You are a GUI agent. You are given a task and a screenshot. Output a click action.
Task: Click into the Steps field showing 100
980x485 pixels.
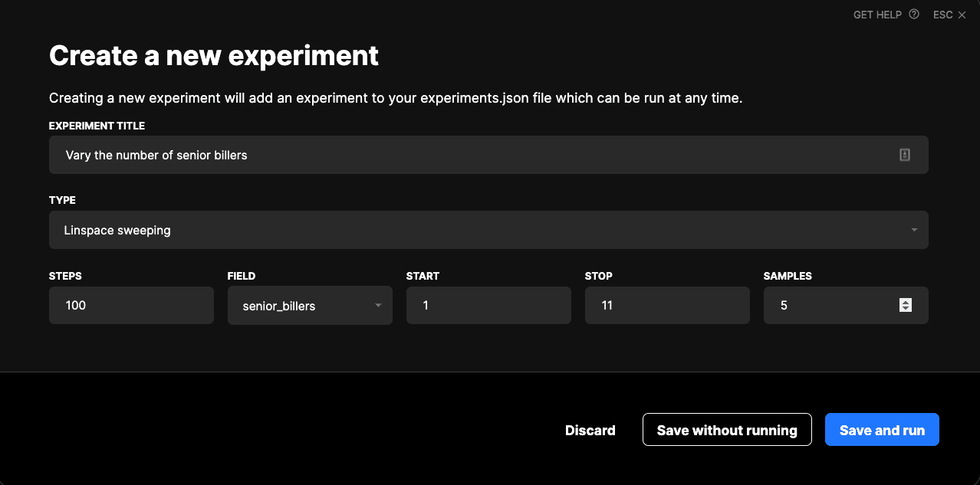point(131,305)
